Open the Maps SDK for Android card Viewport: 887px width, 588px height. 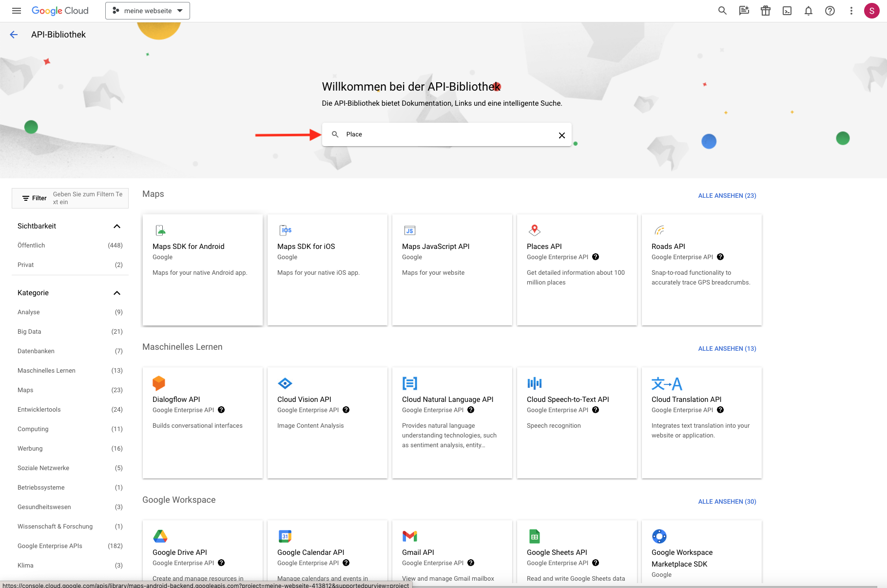pyautogui.click(x=203, y=270)
